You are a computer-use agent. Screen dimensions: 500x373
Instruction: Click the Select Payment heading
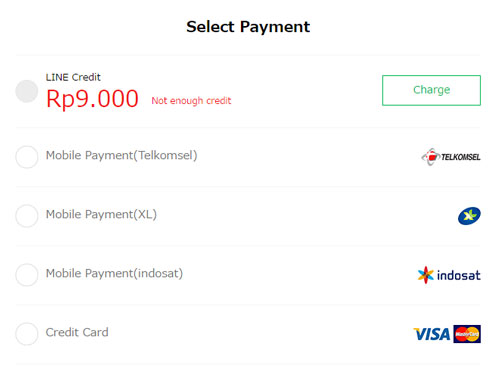(x=248, y=27)
